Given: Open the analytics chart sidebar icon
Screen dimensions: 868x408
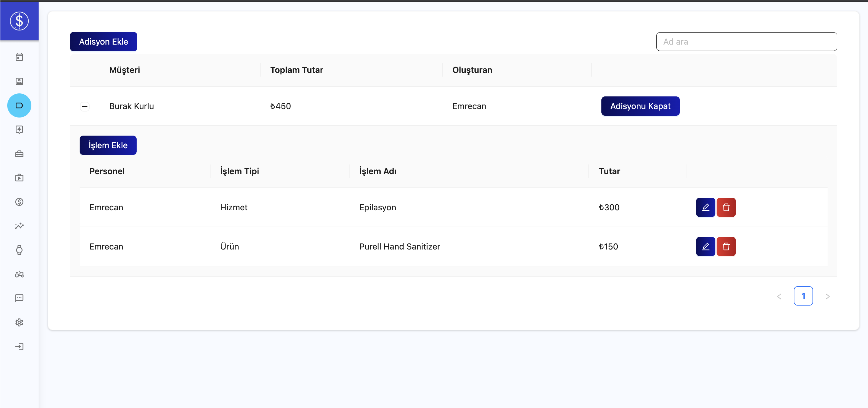Looking at the screenshot, I should 19,226.
